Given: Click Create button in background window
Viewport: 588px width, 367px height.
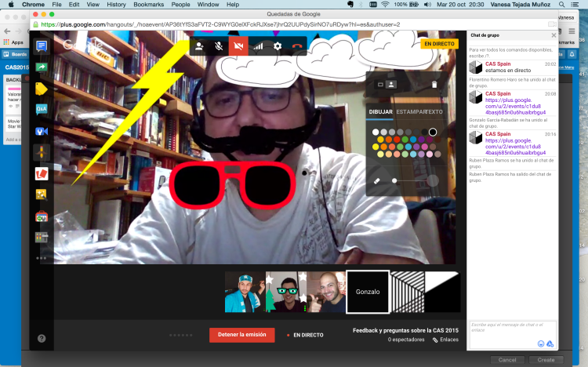Looking at the screenshot, I should 546,359.
